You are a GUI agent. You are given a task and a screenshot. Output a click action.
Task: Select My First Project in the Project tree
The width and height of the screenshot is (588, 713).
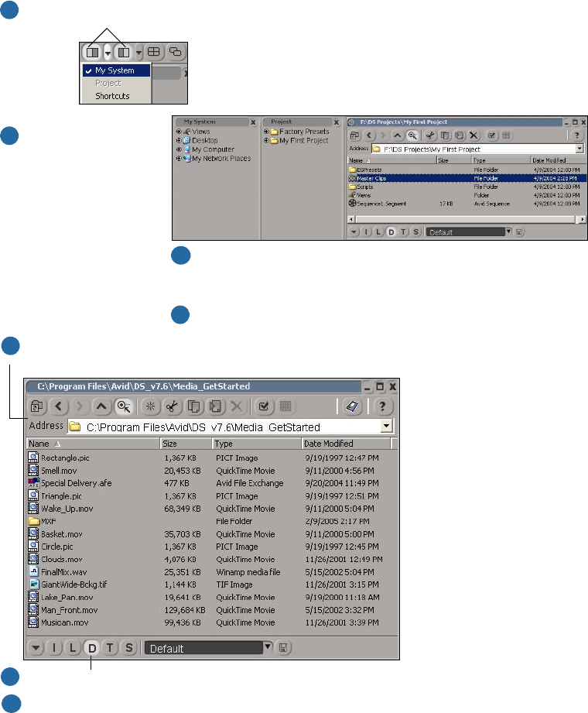click(303, 140)
